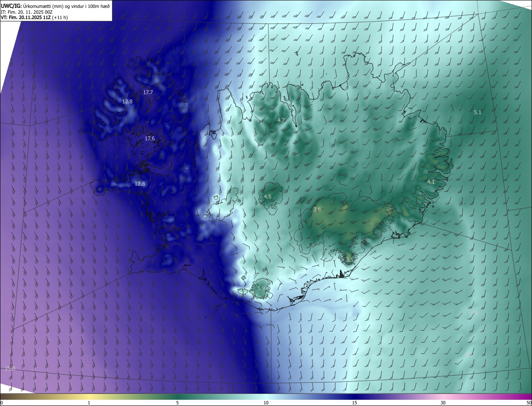
Task: Select the 5.9 value on the southern glacier
Action: (x=261, y=288)
